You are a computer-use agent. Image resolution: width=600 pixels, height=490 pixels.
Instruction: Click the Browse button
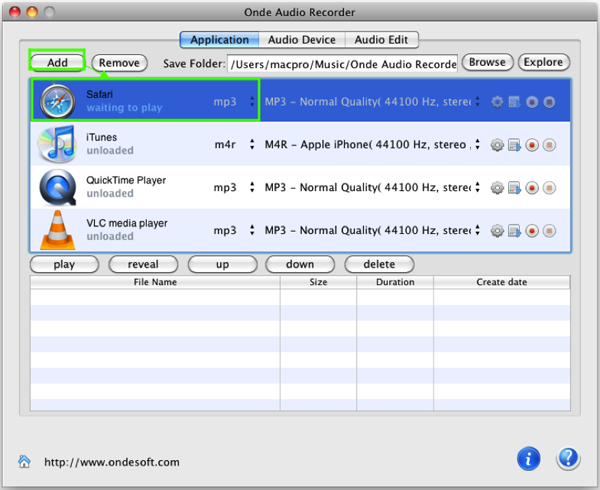[x=487, y=62]
